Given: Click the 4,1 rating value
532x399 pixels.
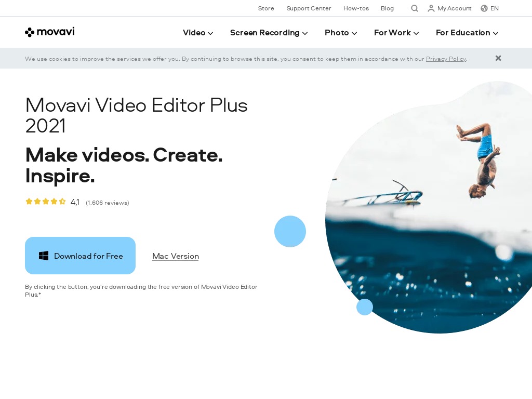Looking at the screenshot, I should coord(75,202).
